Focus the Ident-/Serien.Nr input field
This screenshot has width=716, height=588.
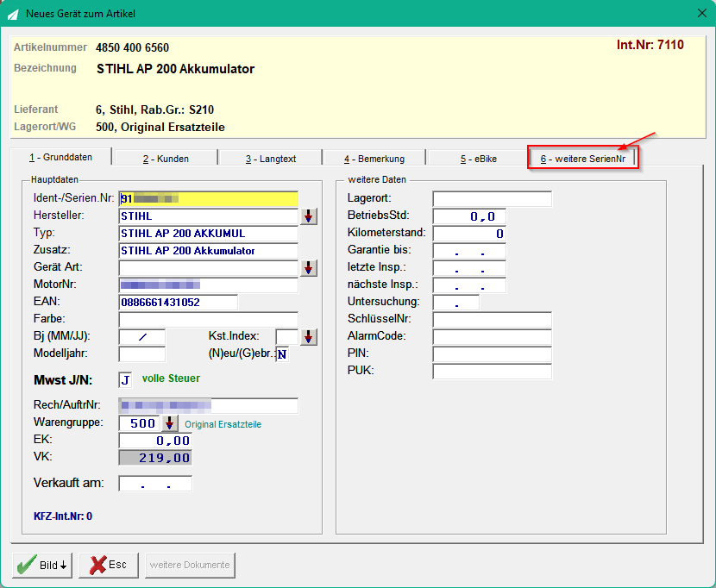[208, 198]
